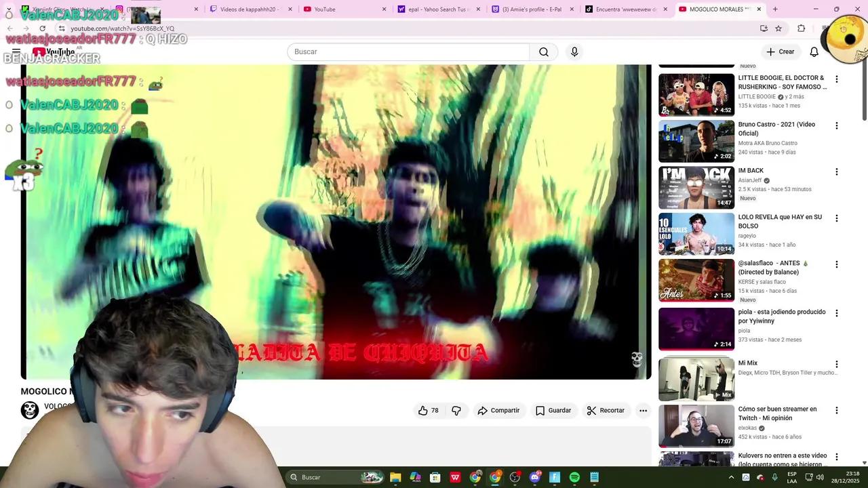Open OBS Studio from taskbar
The image size is (868, 488).
[x=515, y=477]
